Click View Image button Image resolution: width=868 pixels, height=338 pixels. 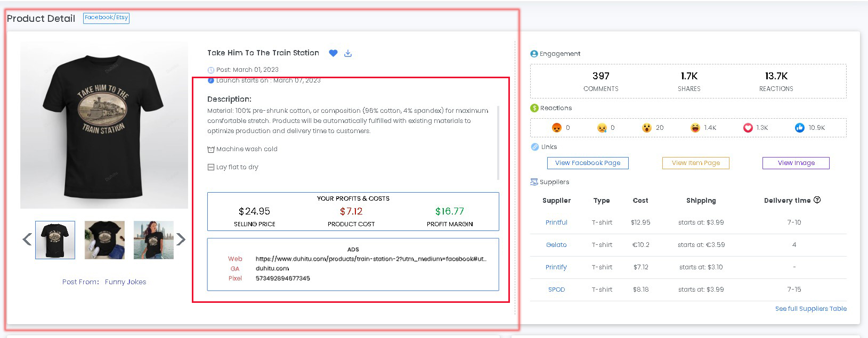pyautogui.click(x=796, y=163)
